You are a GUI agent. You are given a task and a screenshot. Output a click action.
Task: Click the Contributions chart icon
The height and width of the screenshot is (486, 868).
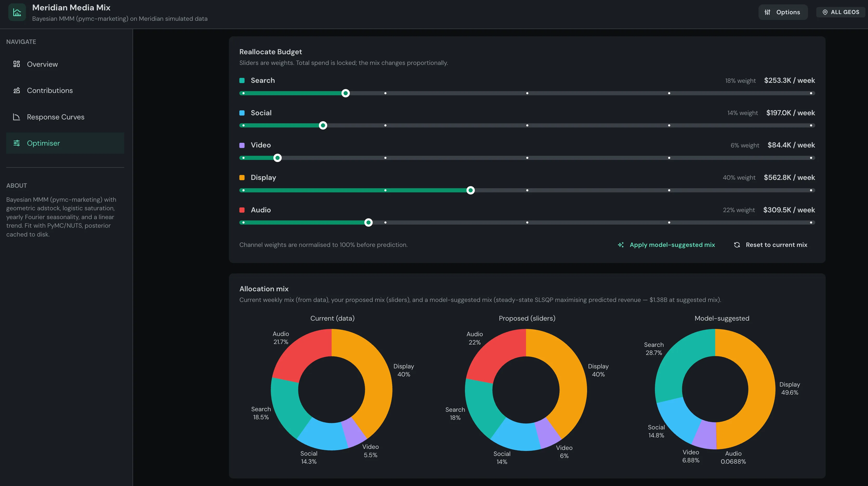pos(17,90)
